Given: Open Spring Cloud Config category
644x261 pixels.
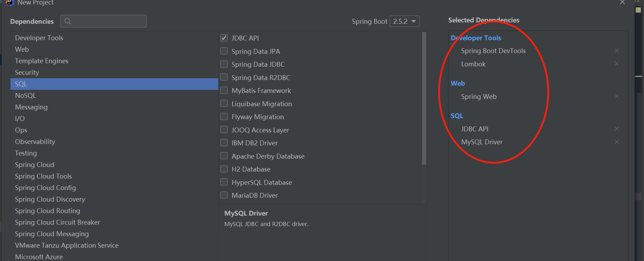Looking at the screenshot, I should point(114,188).
